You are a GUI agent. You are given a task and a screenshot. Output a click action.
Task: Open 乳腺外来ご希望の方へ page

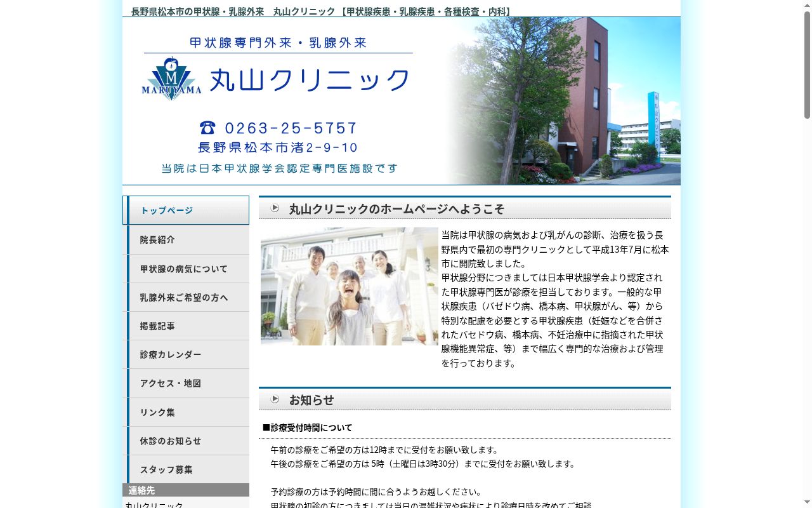coord(186,297)
